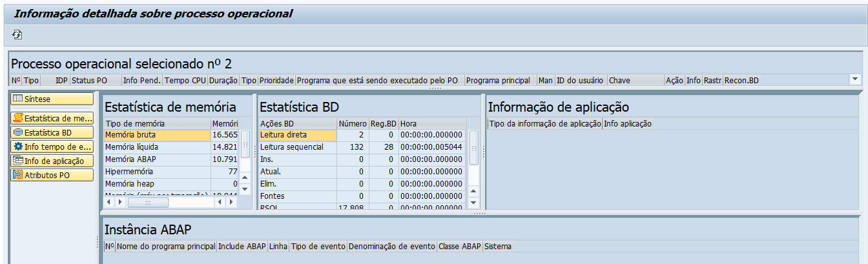Select the Denominação de evento column header
This screenshot has height=264, width=868.
tap(392, 246)
